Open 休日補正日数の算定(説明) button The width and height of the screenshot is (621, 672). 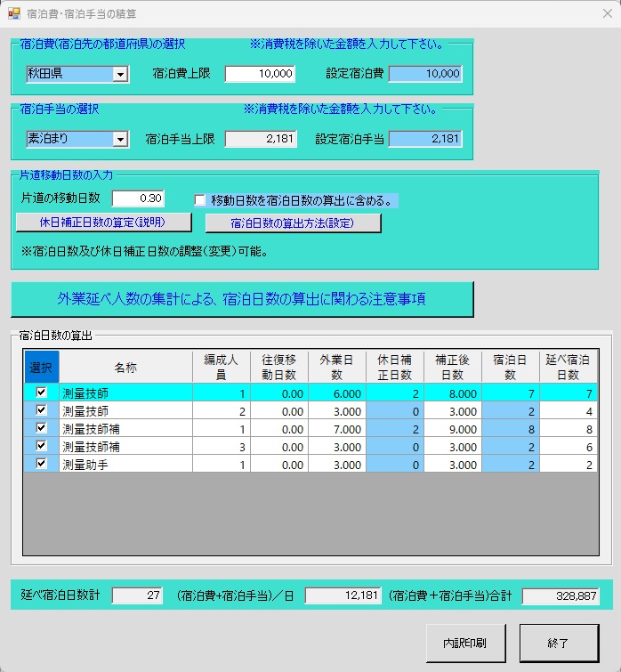pos(103,222)
